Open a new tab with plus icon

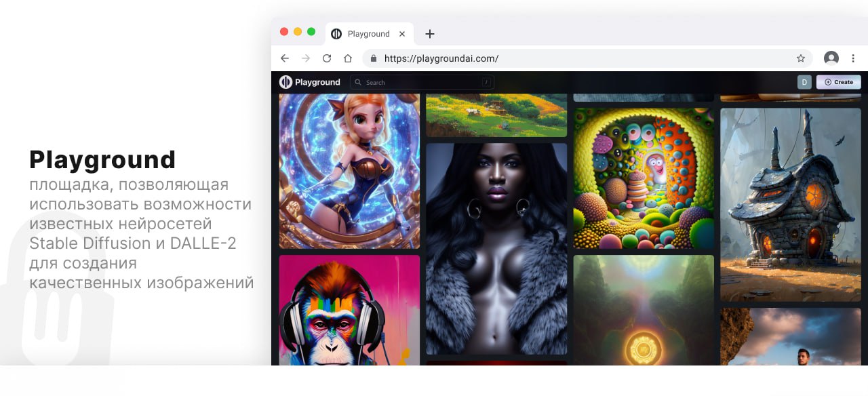click(429, 34)
